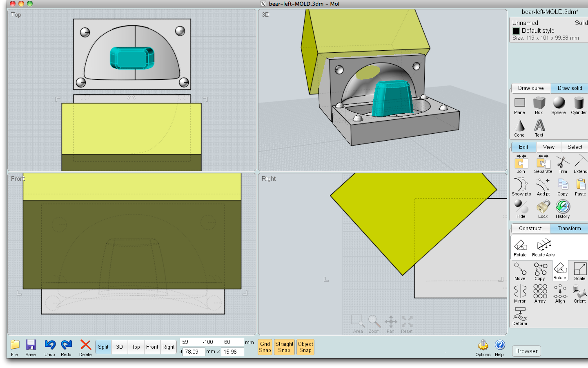Click the Show pts tool
588x368 pixels.
521,187
